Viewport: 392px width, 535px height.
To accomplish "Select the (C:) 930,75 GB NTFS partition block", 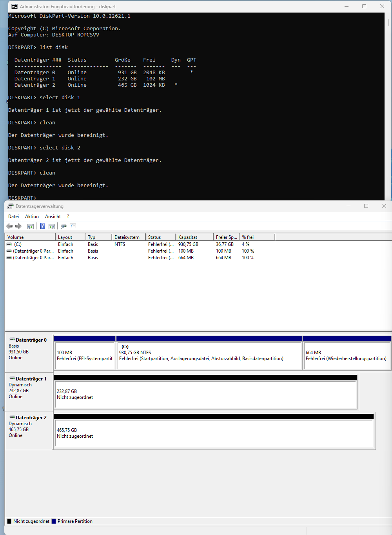I will pos(209,353).
